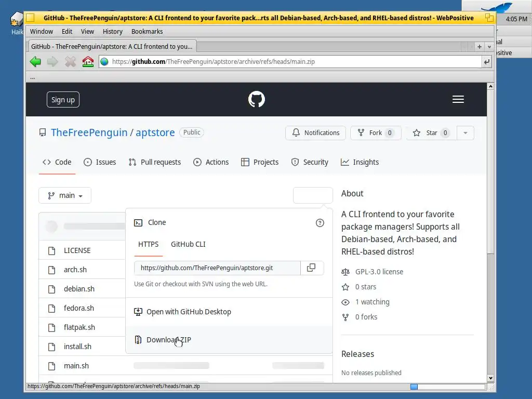532x399 pixels.
Task: Click the Clone help question mark icon
Action: pos(320,223)
